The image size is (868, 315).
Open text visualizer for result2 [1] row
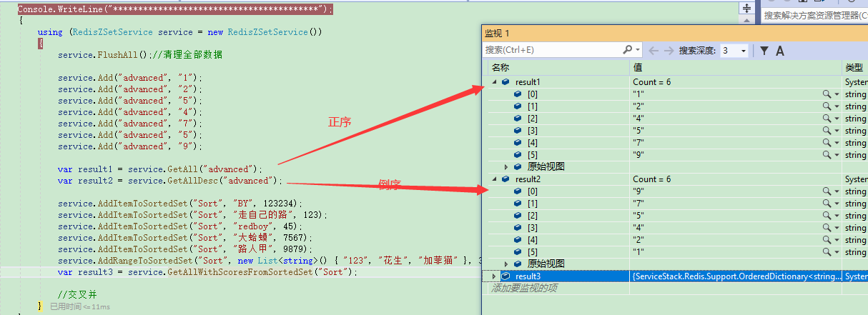826,204
